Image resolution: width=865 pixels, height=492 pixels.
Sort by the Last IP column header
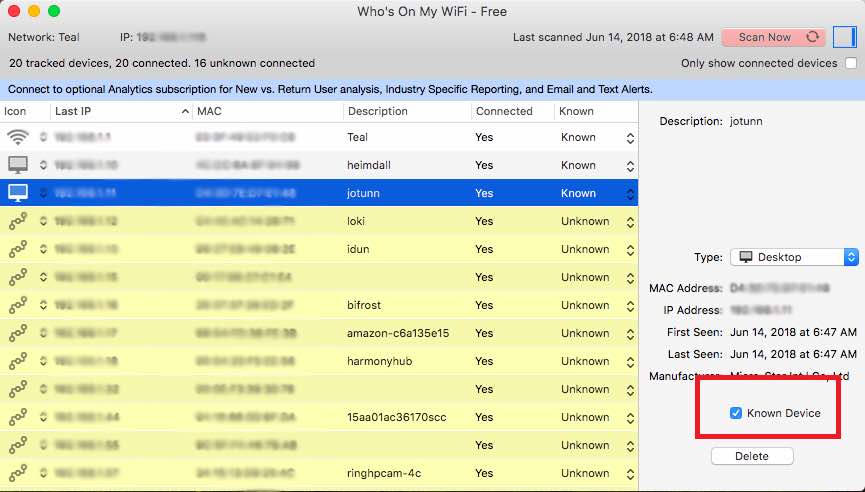coord(121,111)
